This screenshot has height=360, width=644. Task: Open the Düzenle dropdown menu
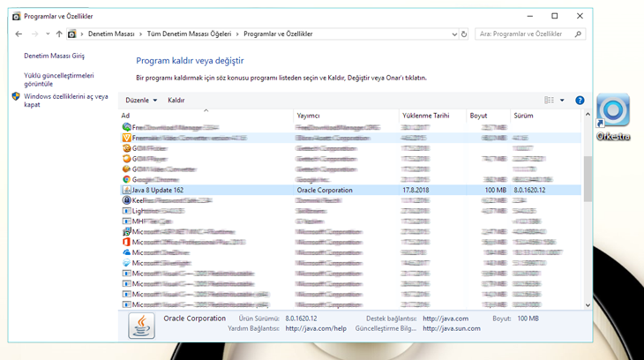[141, 101]
